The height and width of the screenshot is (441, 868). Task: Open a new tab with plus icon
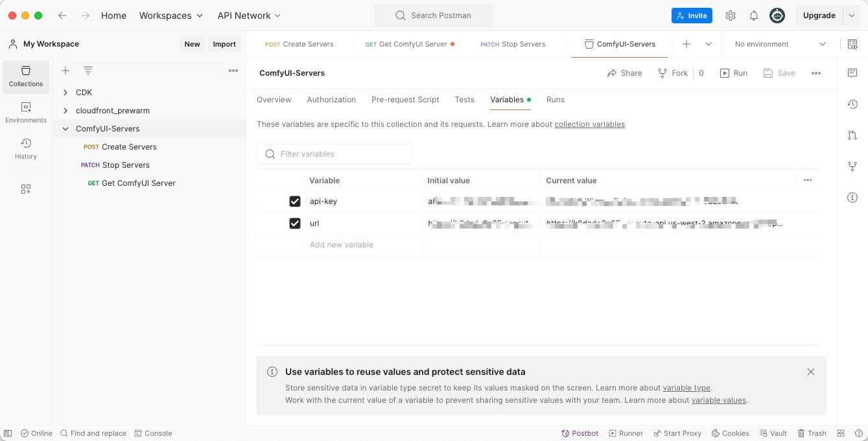point(686,44)
